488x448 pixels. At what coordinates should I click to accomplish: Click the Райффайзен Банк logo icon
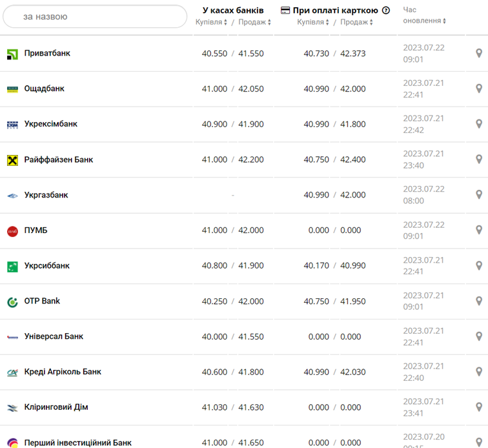[12, 160]
